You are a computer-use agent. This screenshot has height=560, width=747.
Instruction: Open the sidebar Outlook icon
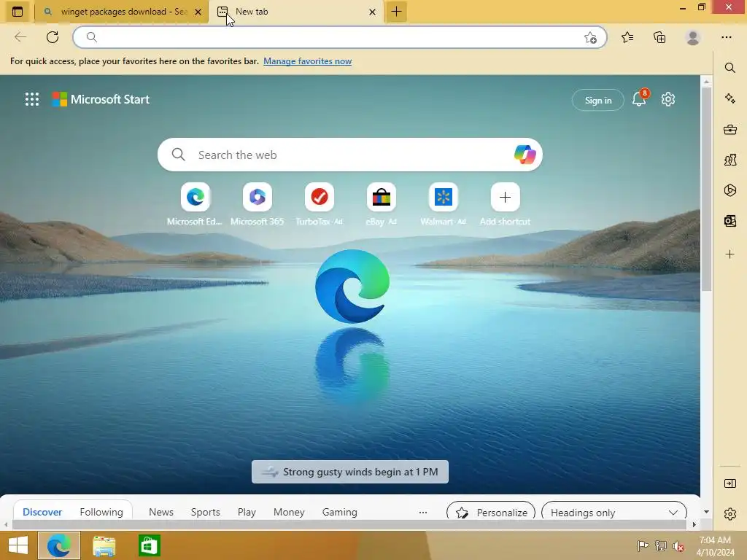point(729,221)
